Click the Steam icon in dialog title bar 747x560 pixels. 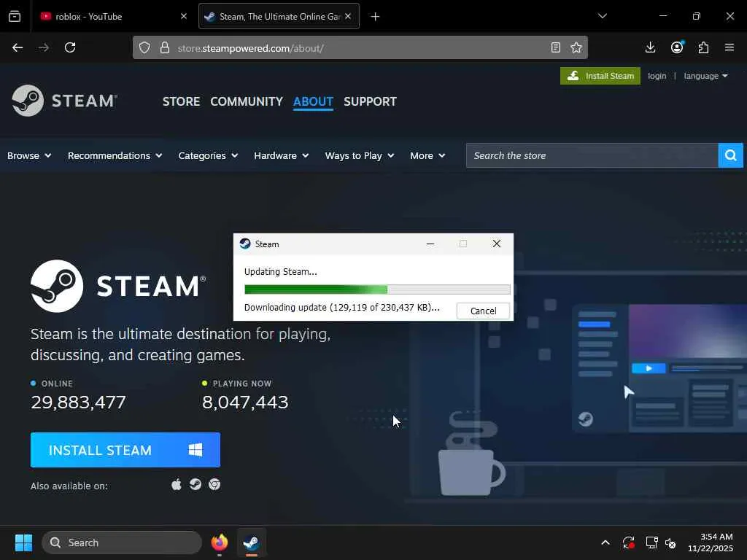point(245,244)
